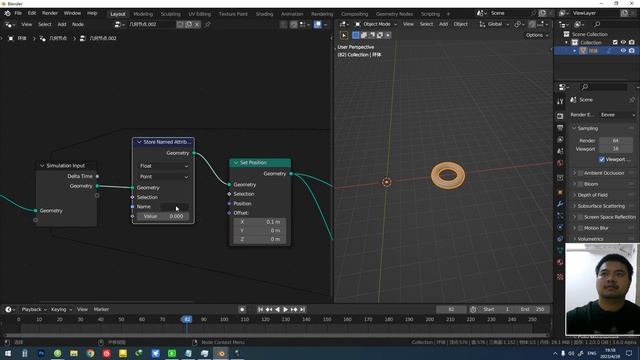Viewport: 640px width, 360px height.
Task: Open the File menu
Action: [18, 13]
